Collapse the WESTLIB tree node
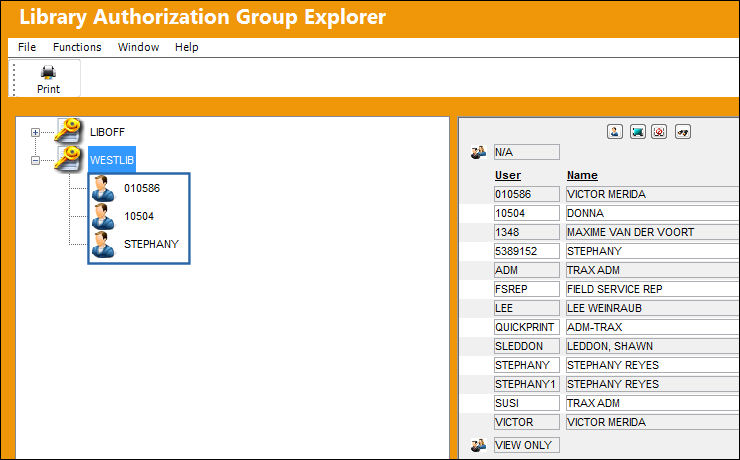Image resolution: width=740 pixels, height=460 pixels. pyautogui.click(x=35, y=160)
